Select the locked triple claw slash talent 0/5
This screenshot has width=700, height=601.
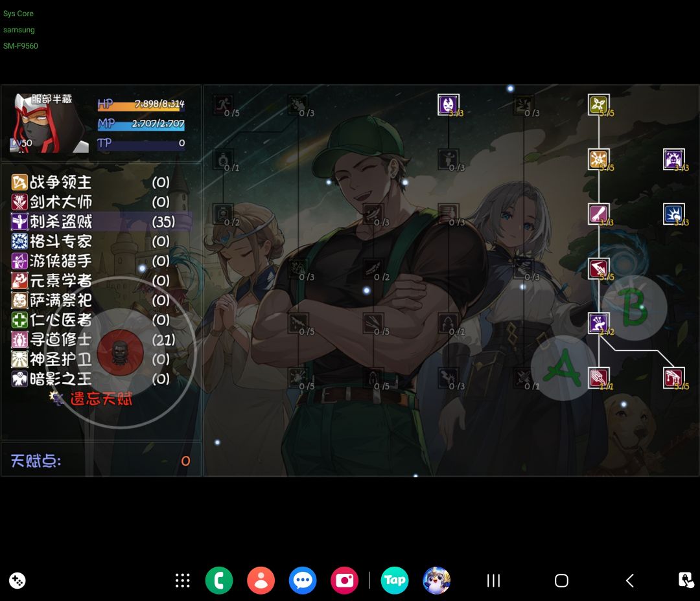pos(373,323)
